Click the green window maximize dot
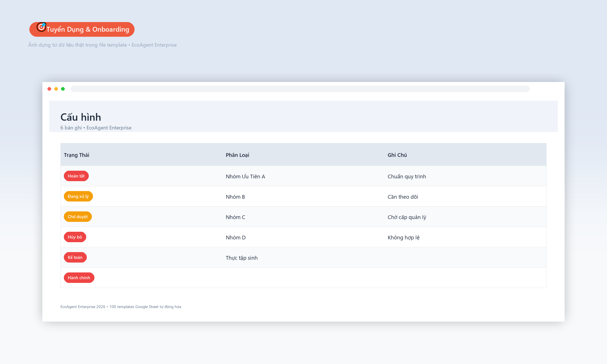Viewport: 607px width, 364px height. point(63,89)
